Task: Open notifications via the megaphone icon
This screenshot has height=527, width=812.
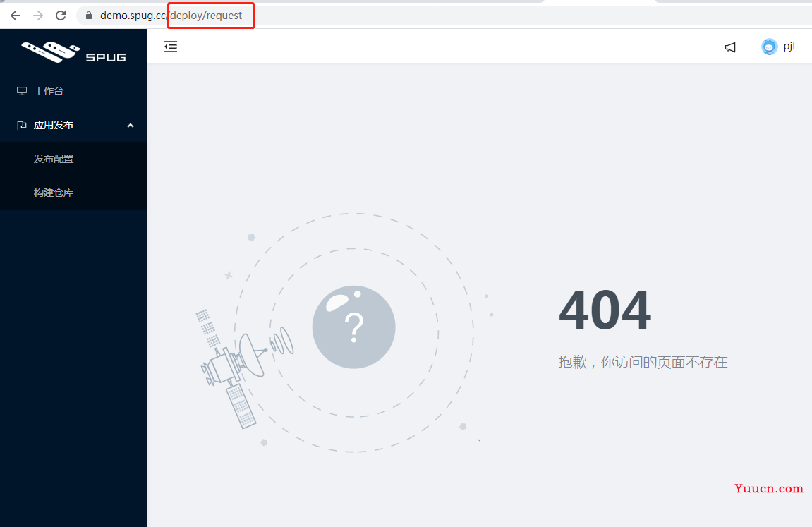Action: (730, 47)
